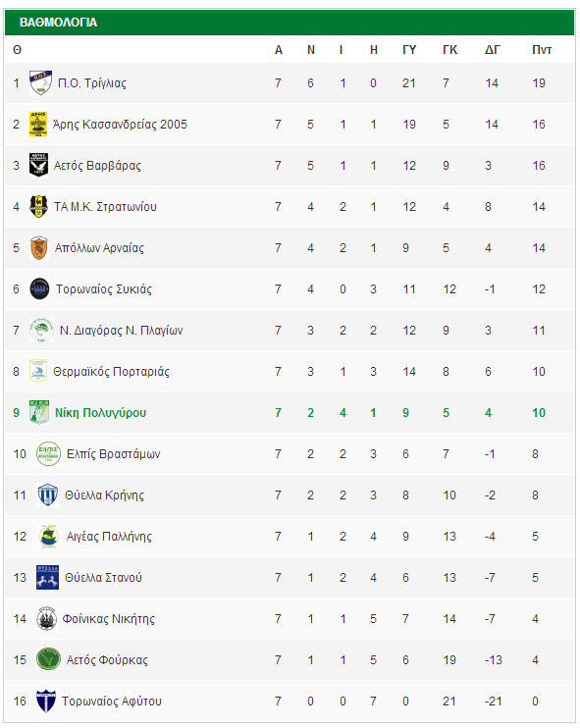Click the Θύελλα Κρήνης striped shield logo
This screenshot has height=728, width=580.
click(x=47, y=494)
